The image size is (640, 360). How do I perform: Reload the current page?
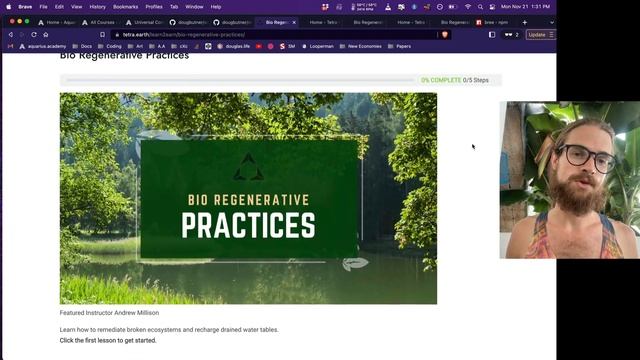click(34, 35)
